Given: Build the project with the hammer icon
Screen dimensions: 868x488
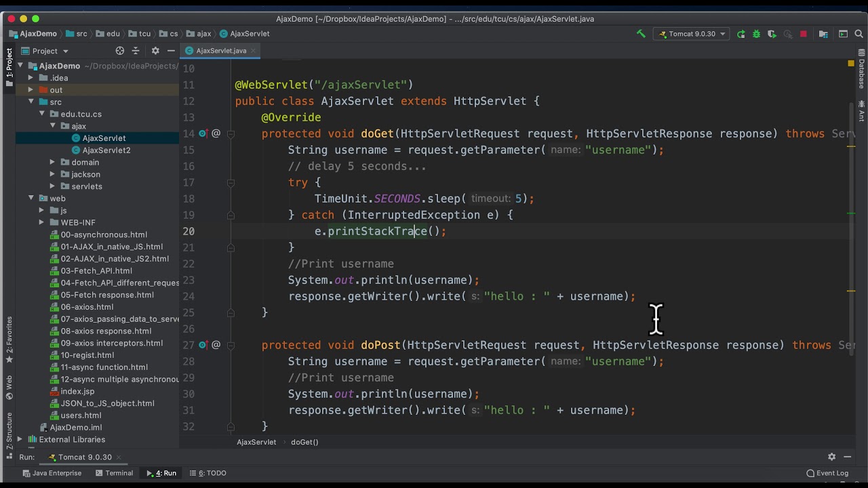Looking at the screenshot, I should 640,34.
